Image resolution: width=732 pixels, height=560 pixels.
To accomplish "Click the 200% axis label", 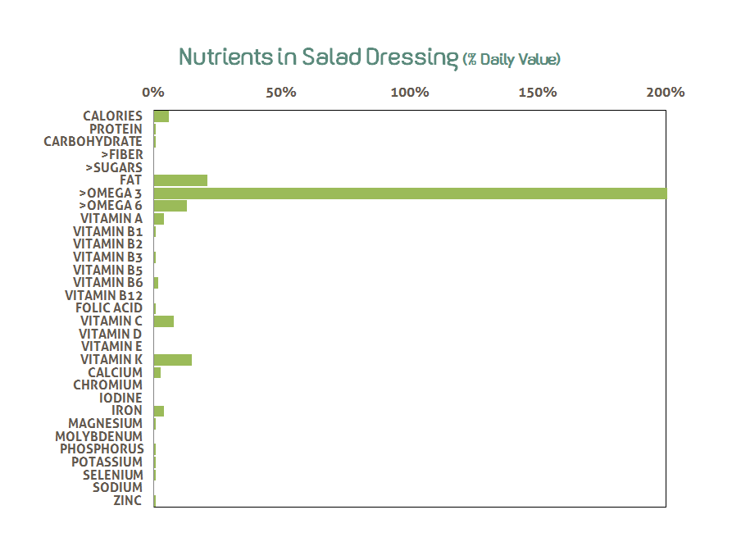I will point(665,92).
